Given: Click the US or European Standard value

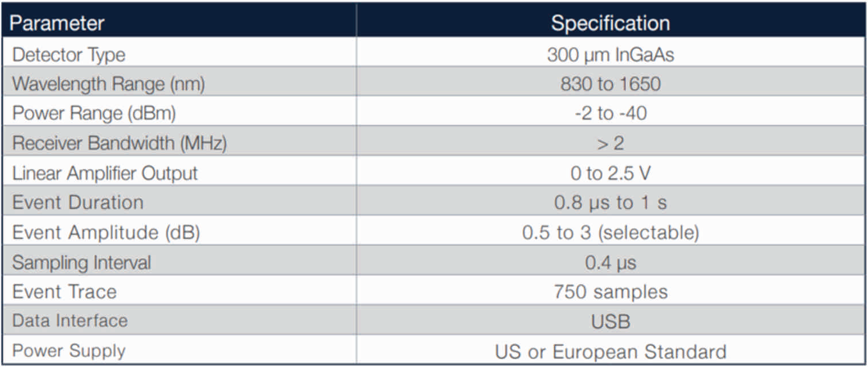Looking at the screenshot, I should (x=610, y=351).
